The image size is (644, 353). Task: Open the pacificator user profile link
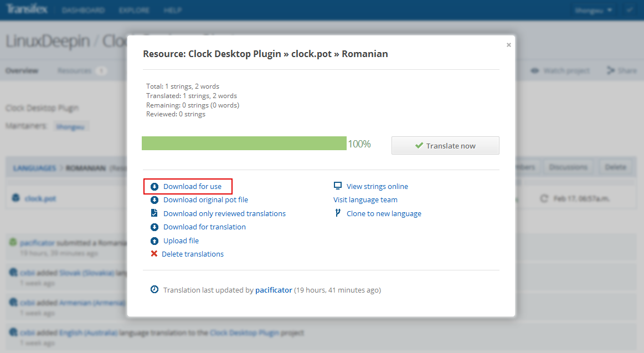click(274, 290)
